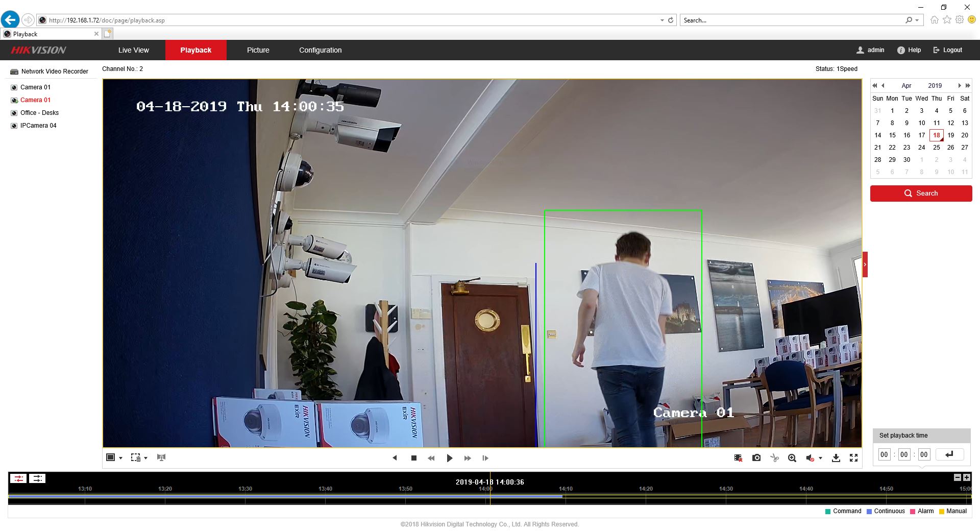Select IPCamera 04 in the channel list

pos(38,126)
